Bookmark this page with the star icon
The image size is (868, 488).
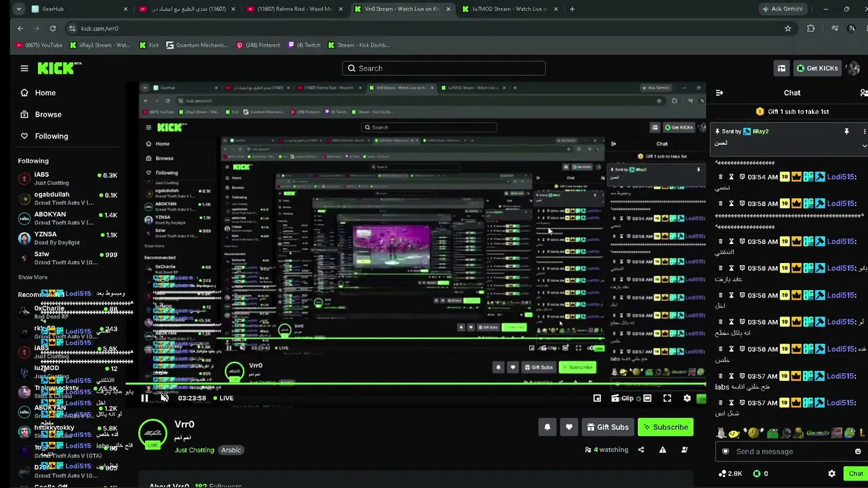(x=788, y=28)
